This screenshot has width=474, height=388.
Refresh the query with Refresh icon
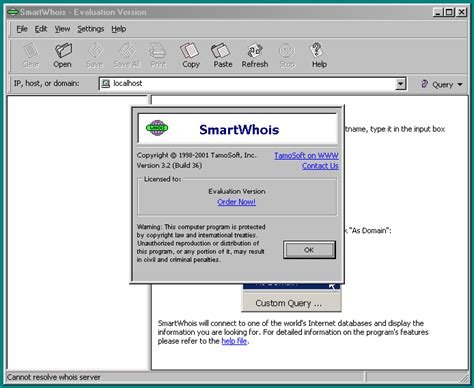[x=255, y=55]
